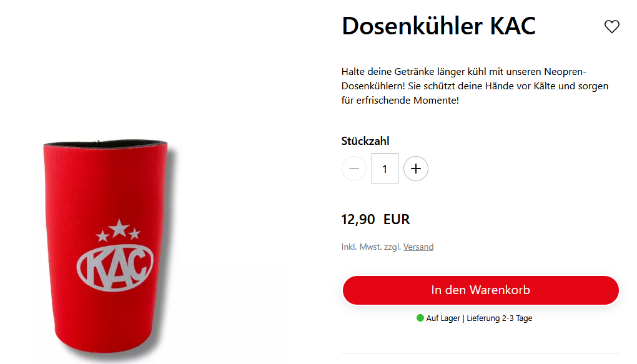Click the three stars above the KAC logo
Screen dimensions: 637x364
118,230
